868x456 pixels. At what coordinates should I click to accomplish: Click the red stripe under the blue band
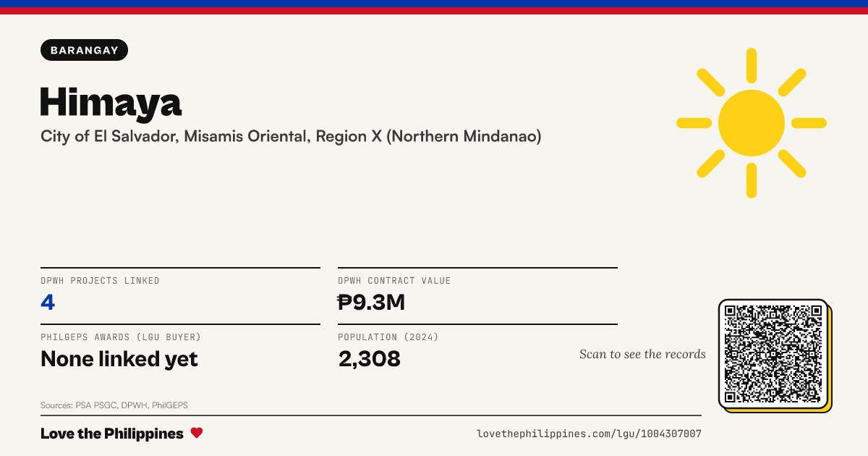[434, 11]
